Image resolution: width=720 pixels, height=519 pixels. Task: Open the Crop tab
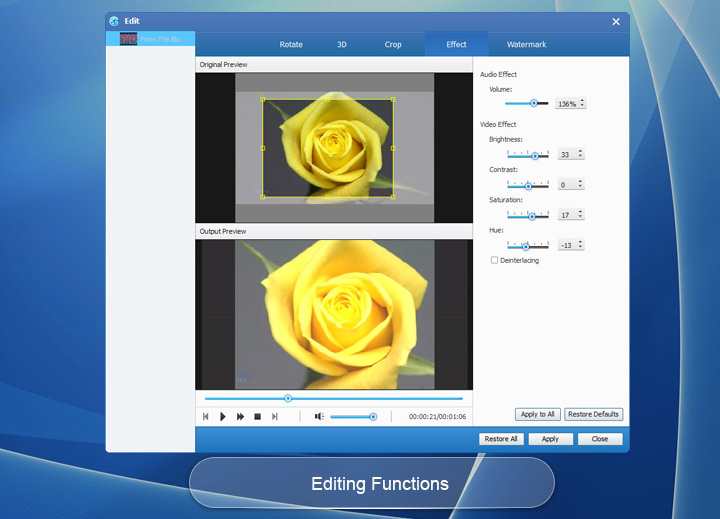pyautogui.click(x=393, y=45)
